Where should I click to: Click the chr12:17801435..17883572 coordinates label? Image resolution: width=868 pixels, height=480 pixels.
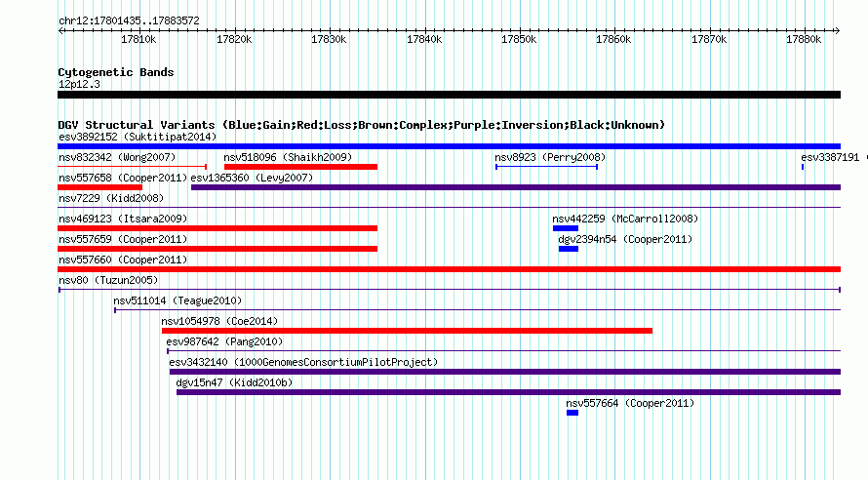pyautogui.click(x=129, y=20)
